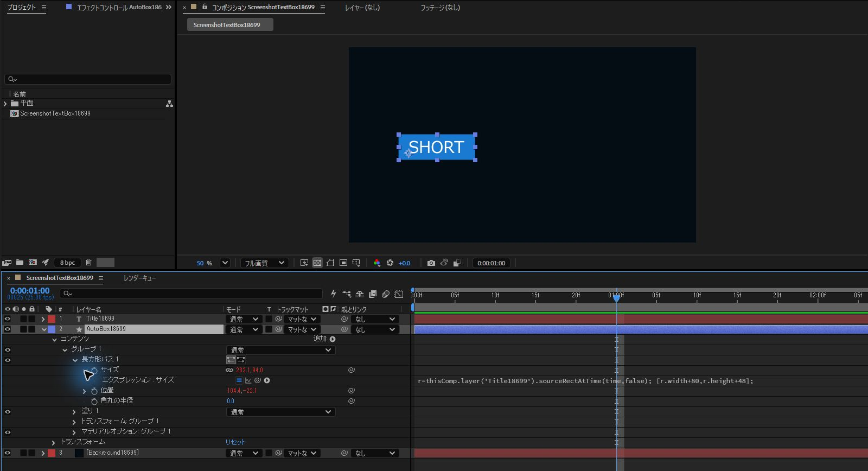Open the composition mini-flowchart icon
The height and width of the screenshot is (471, 868).
347,294
